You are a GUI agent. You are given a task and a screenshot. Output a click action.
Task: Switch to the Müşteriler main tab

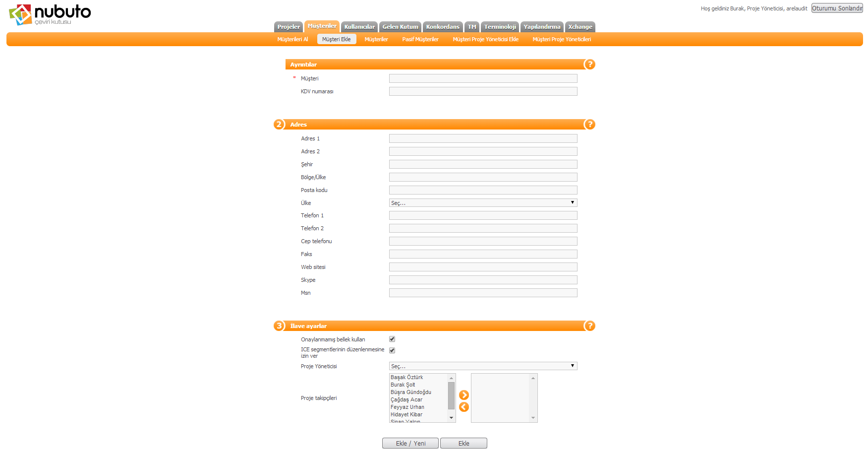322,26
